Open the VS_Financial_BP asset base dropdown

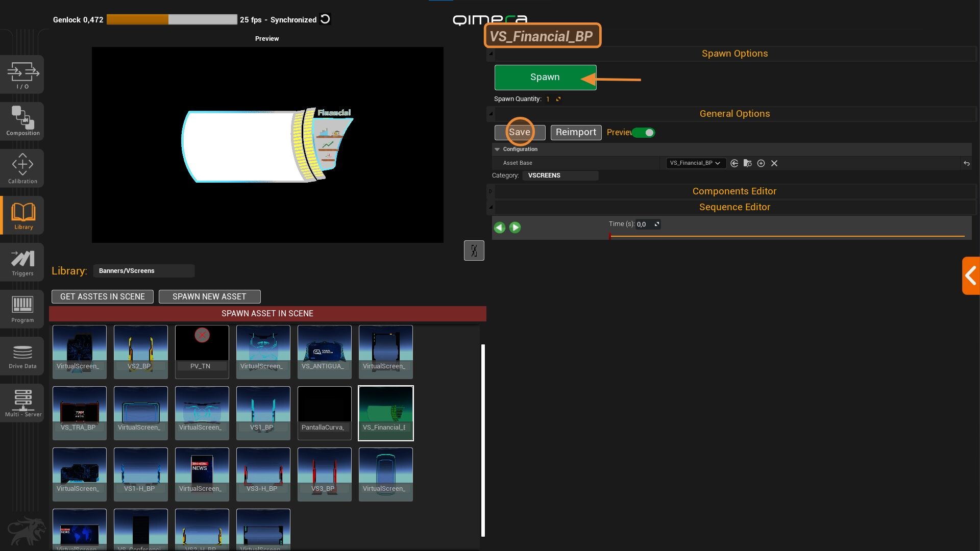(x=695, y=163)
